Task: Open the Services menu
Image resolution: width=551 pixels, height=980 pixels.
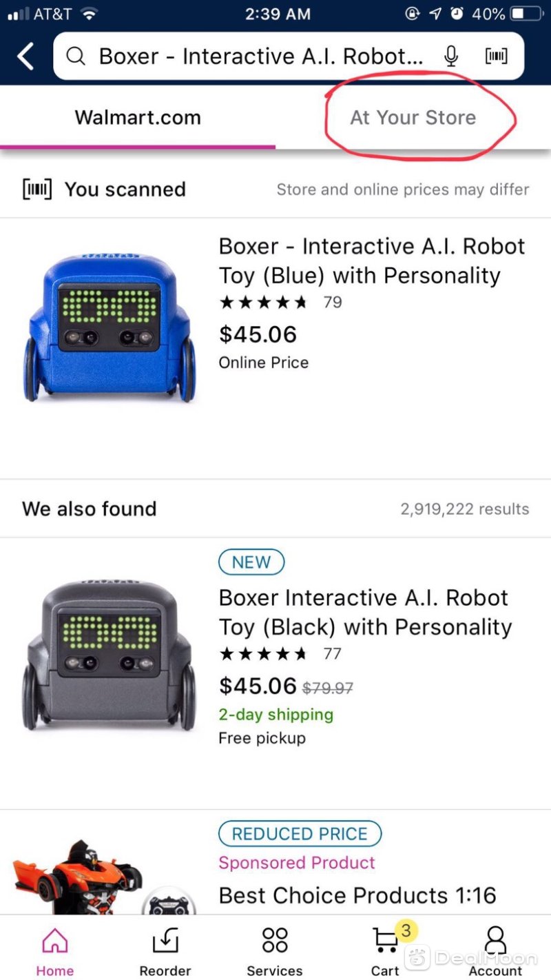Action: (x=275, y=951)
